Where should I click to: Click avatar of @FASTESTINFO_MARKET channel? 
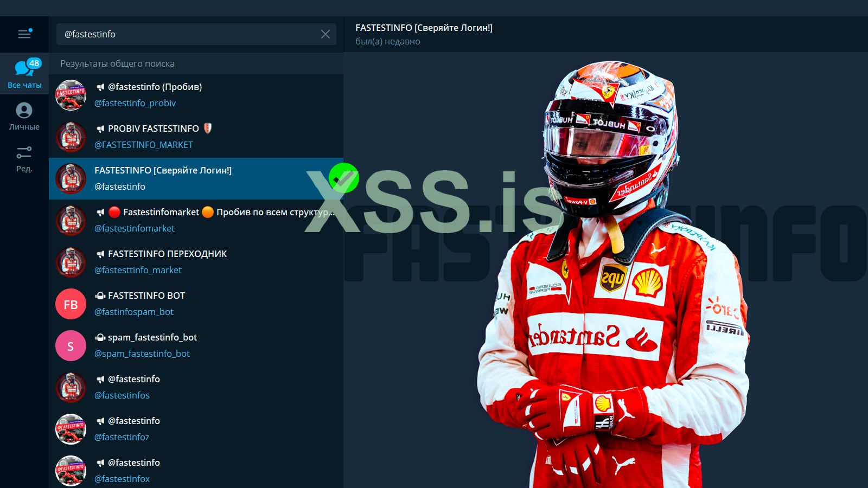pyautogui.click(x=71, y=137)
